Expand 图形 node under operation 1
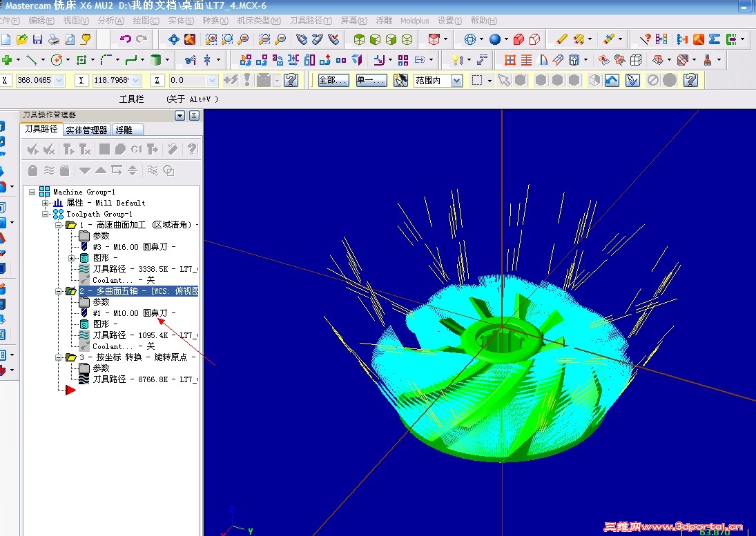This screenshot has width=756, height=536. click(x=71, y=258)
